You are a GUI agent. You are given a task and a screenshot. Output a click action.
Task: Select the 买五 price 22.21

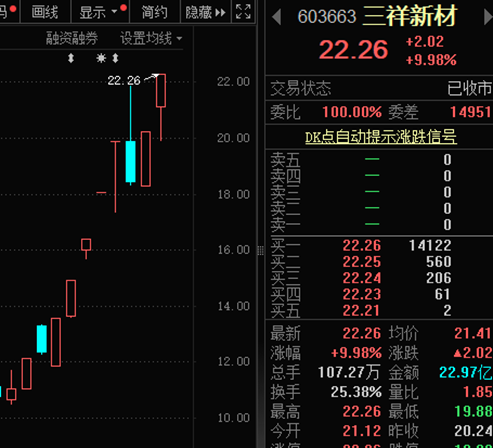click(361, 311)
